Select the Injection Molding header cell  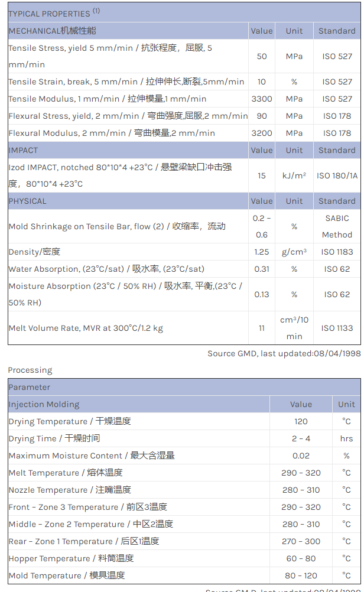[x=44, y=404]
